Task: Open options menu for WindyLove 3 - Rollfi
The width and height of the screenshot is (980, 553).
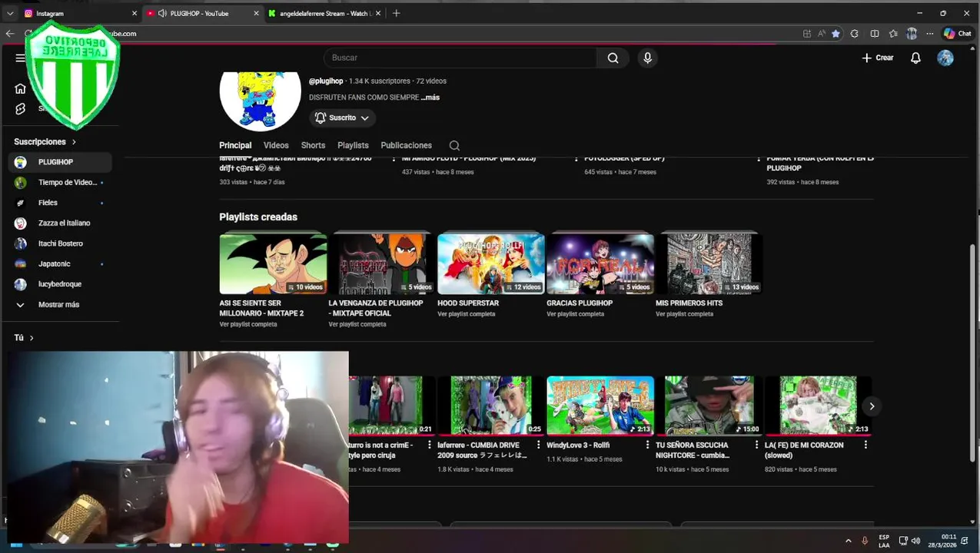Action: tap(647, 445)
